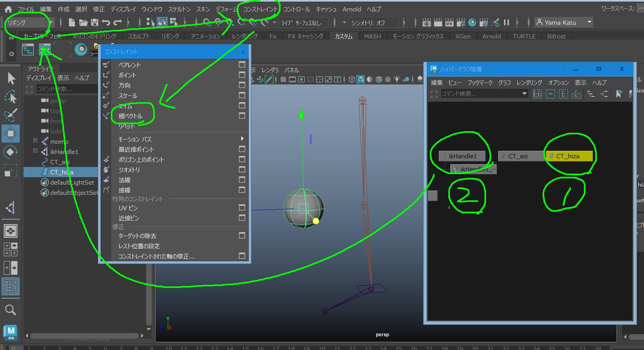The image size is (644, 350).
Task: Open the snap icons dropdown arrow
Action: coord(274,23)
